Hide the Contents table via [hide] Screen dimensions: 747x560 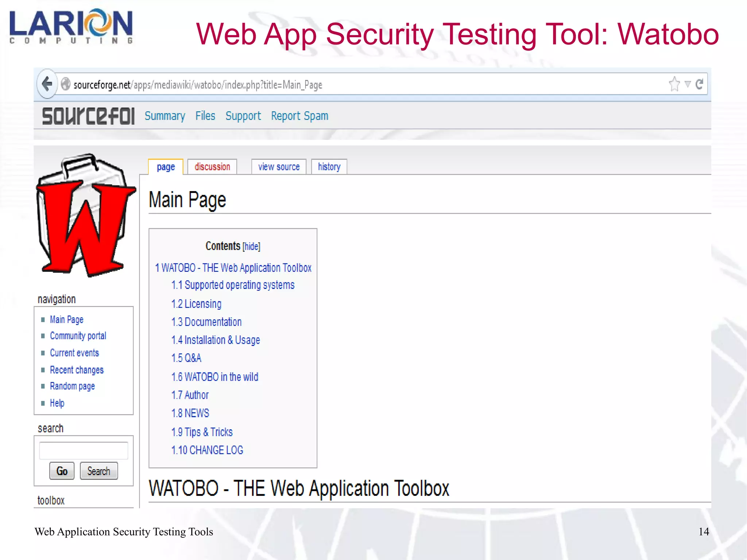[x=251, y=247]
